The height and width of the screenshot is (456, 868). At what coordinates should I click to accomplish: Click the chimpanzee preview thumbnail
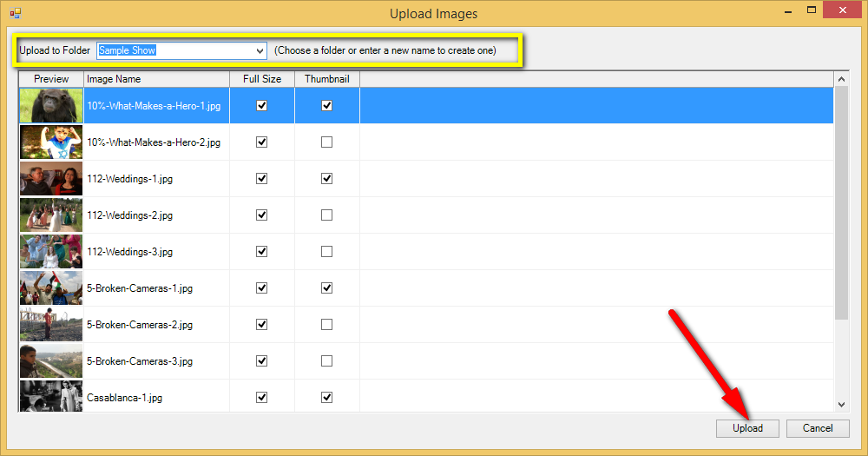coord(51,105)
